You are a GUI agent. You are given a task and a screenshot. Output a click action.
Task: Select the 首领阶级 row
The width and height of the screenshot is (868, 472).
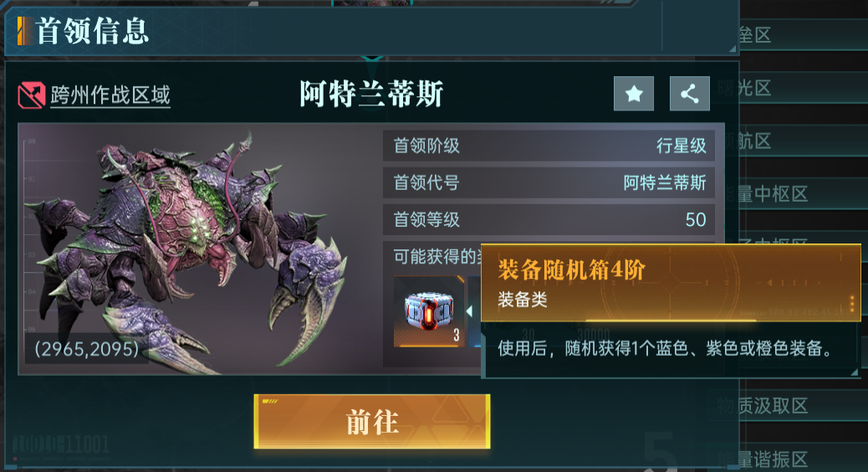pyautogui.click(x=549, y=146)
